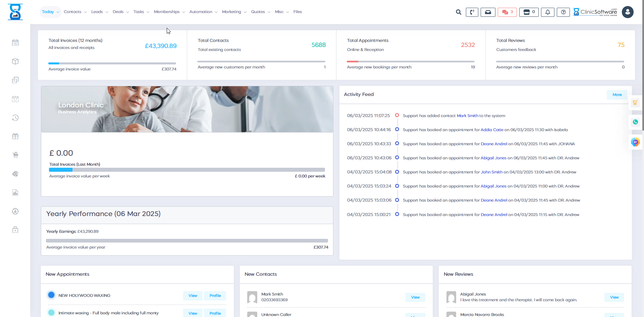This screenshot has height=317, width=644.
Task: Switch to the Files menu item
Action: click(298, 12)
